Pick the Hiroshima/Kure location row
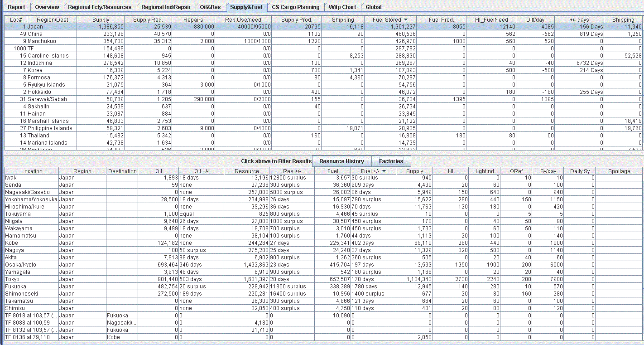The height and width of the screenshot is (345, 644). coord(323,207)
